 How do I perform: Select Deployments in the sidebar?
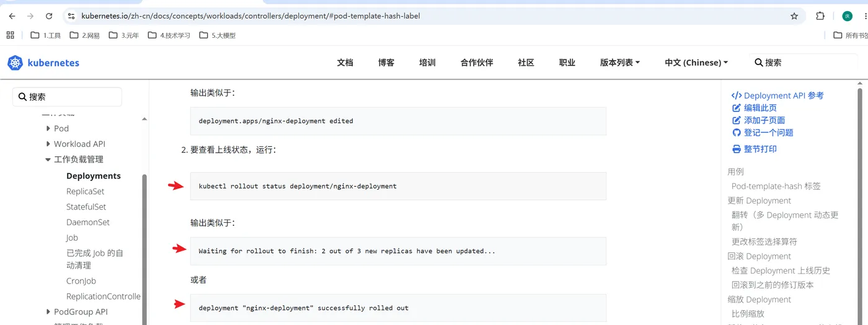[94, 176]
